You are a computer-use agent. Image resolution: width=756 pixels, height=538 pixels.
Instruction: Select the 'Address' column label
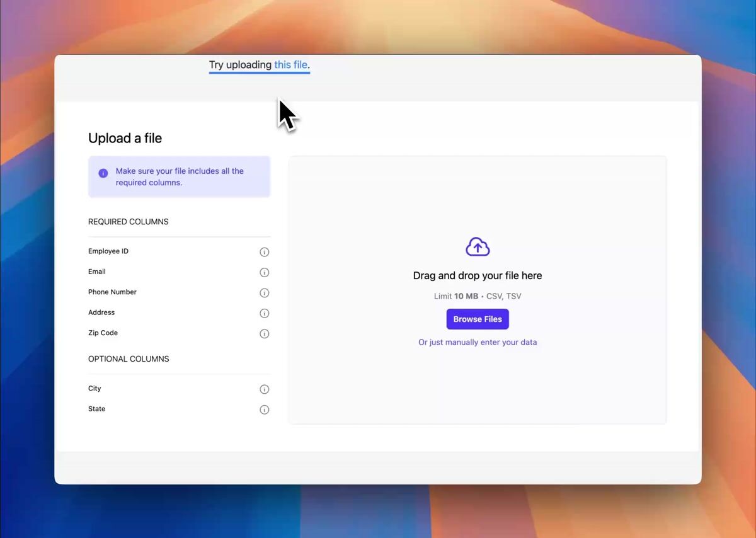tap(101, 312)
